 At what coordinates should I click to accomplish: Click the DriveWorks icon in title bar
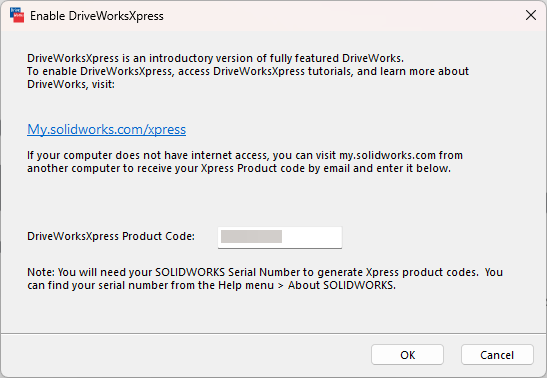(17, 15)
